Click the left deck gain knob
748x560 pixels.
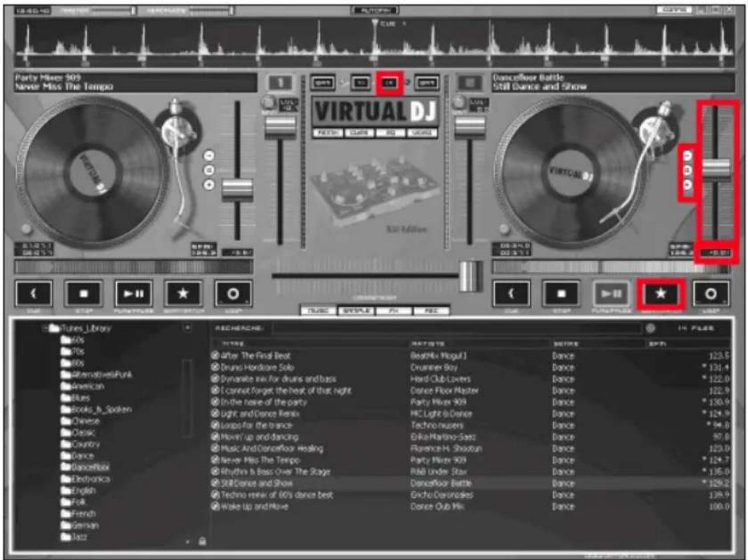click(x=269, y=102)
